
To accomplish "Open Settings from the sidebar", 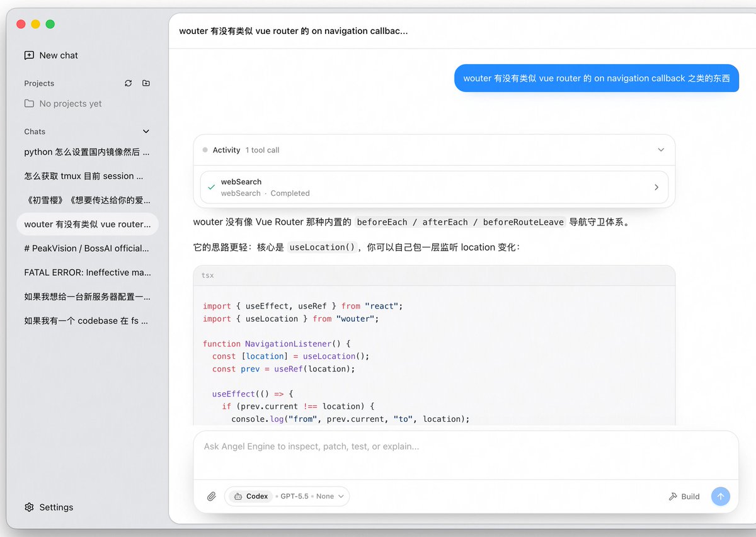I will click(x=49, y=507).
